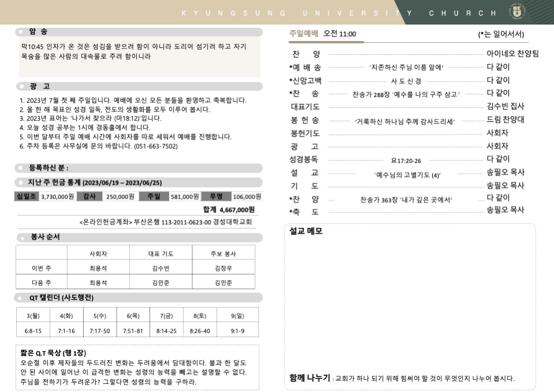This screenshot has width=554, height=392.
Task: Click the "온라인헌금계좌" bank account line
Action: 166,222
